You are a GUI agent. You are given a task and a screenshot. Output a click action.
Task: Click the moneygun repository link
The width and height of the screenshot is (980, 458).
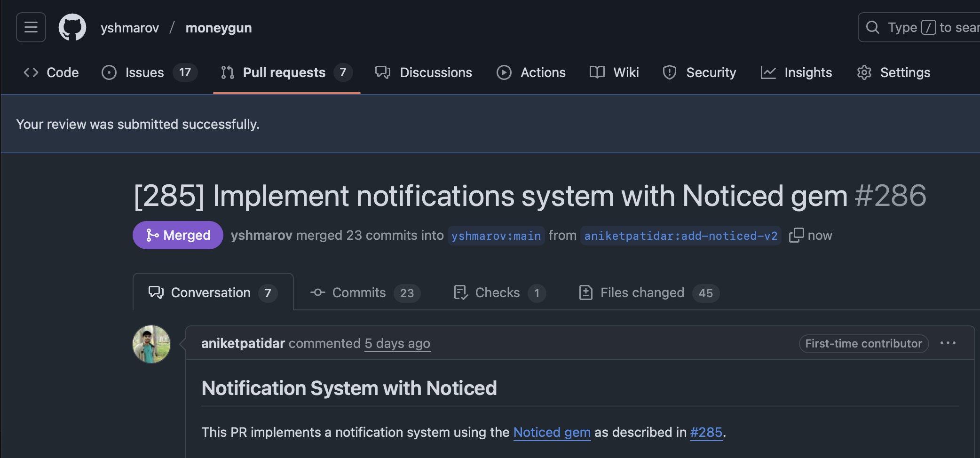click(219, 28)
